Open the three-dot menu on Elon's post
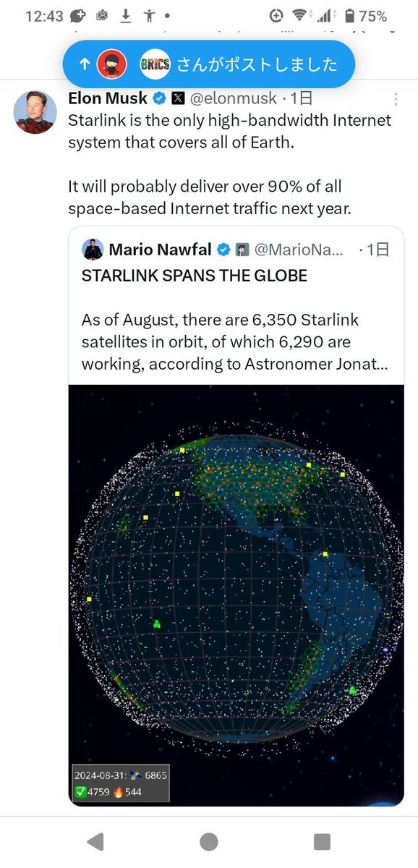 (x=395, y=99)
